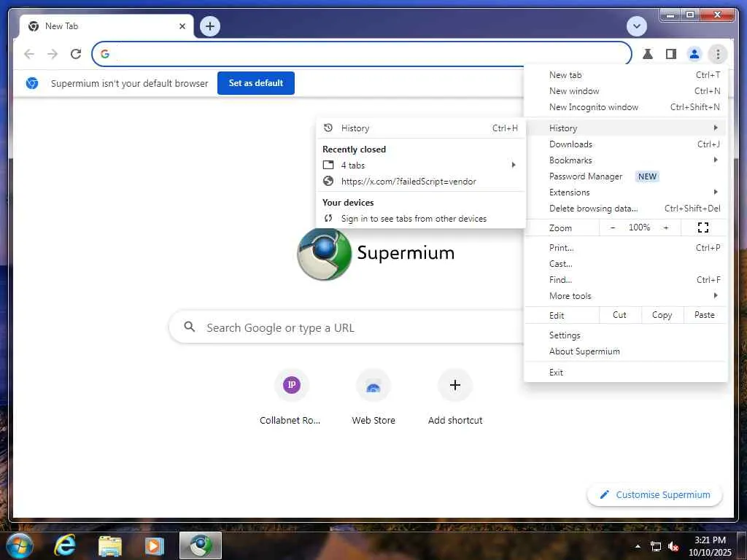
Task: Open a new tab with plus button
Action: [210, 26]
